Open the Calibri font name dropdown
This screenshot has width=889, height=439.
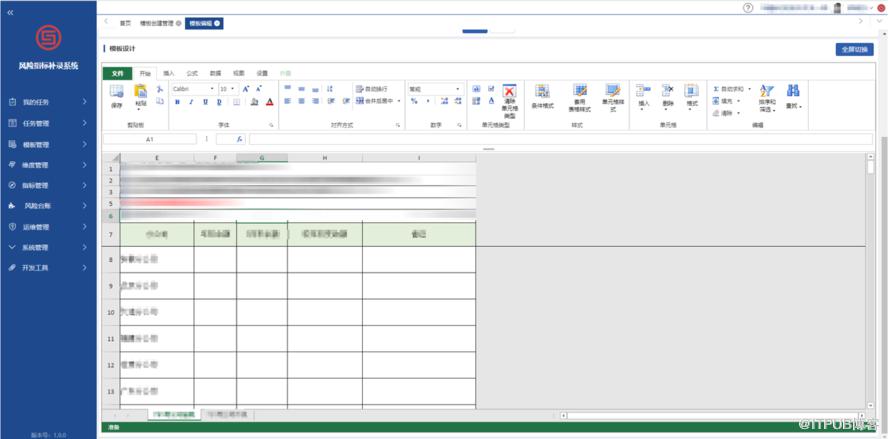point(194,89)
